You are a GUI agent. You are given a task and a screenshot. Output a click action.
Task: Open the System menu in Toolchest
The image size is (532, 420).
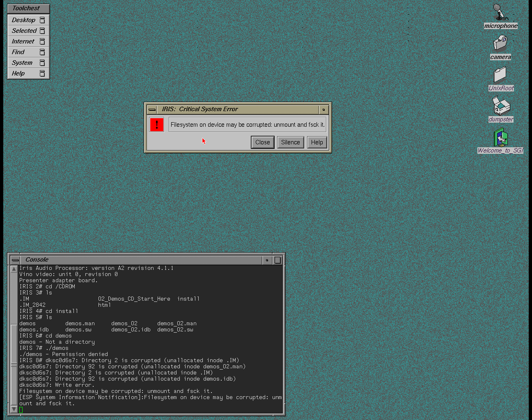(x=28, y=62)
